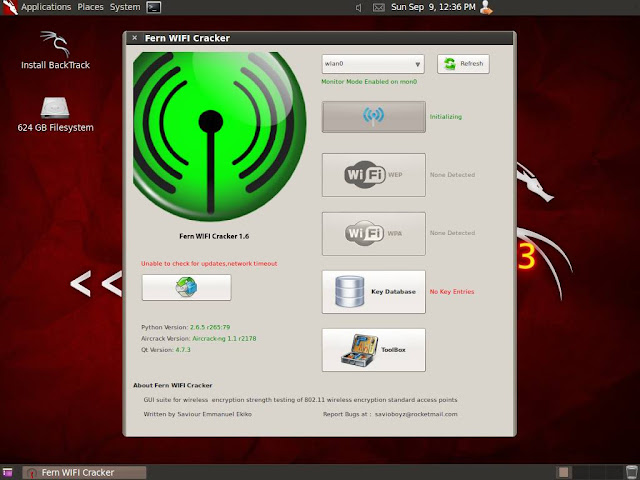This screenshot has height=480, width=640.
Task: Open the Install BackTrack desktop icon
Action: (56, 50)
